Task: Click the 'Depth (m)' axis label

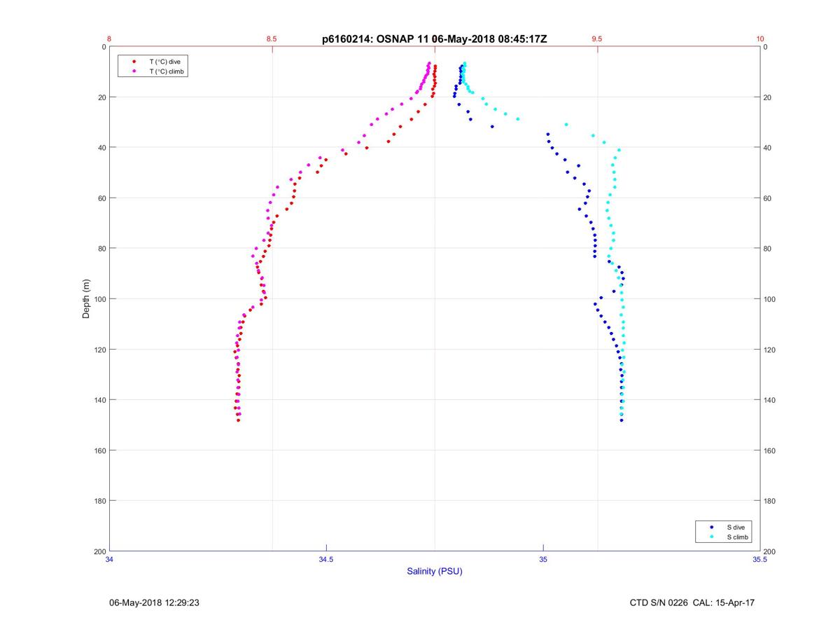Action: click(x=87, y=299)
